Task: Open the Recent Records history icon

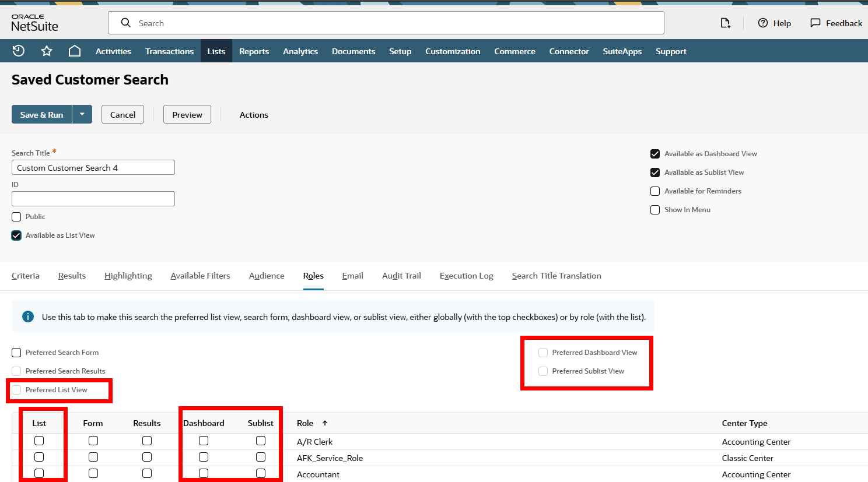Action: [x=18, y=51]
